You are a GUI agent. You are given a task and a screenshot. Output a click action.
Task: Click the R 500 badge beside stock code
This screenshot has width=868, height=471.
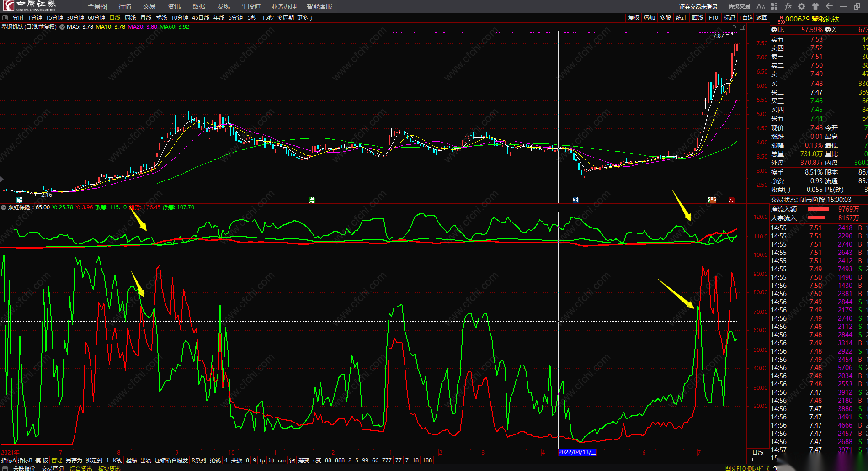[x=781, y=19]
